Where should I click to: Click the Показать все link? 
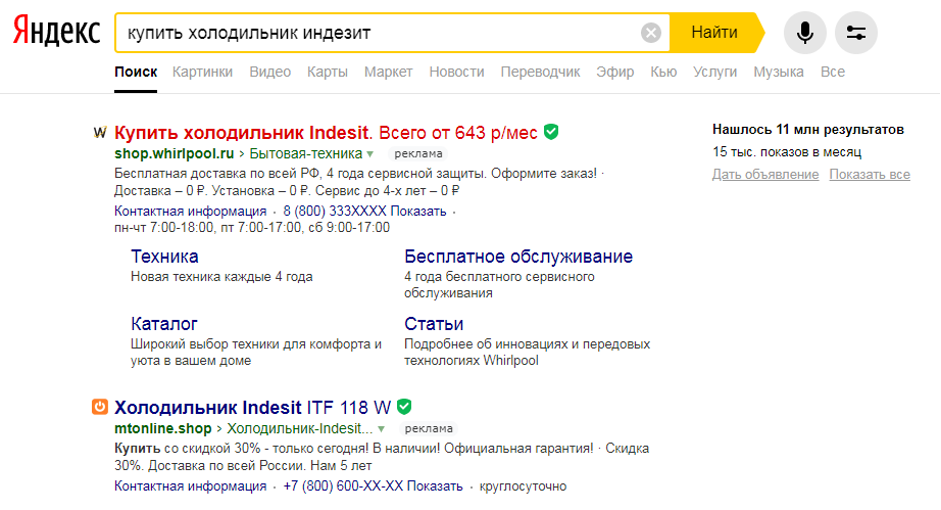click(870, 175)
